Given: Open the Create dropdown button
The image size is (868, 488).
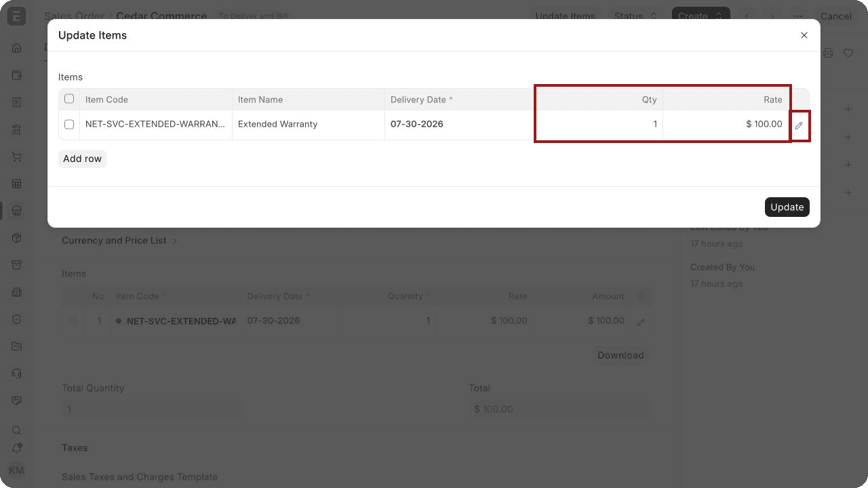Looking at the screenshot, I should (701, 16).
